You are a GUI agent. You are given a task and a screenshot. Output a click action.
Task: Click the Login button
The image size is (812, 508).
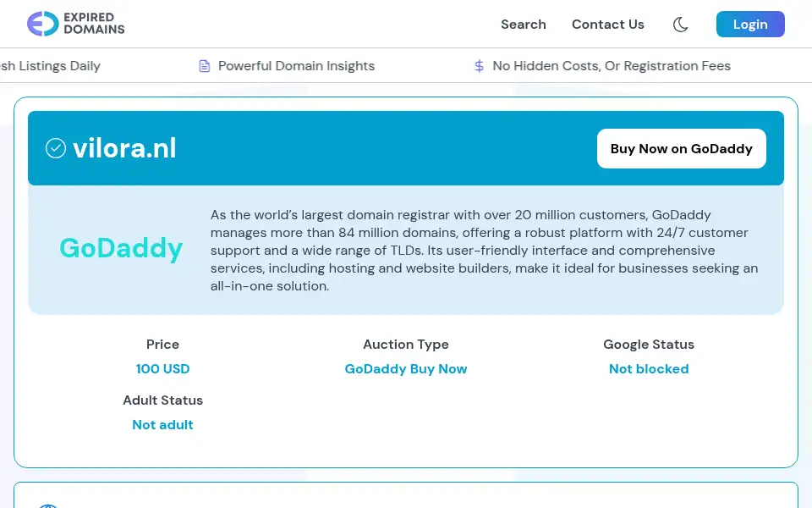pyautogui.click(x=750, y=25)
